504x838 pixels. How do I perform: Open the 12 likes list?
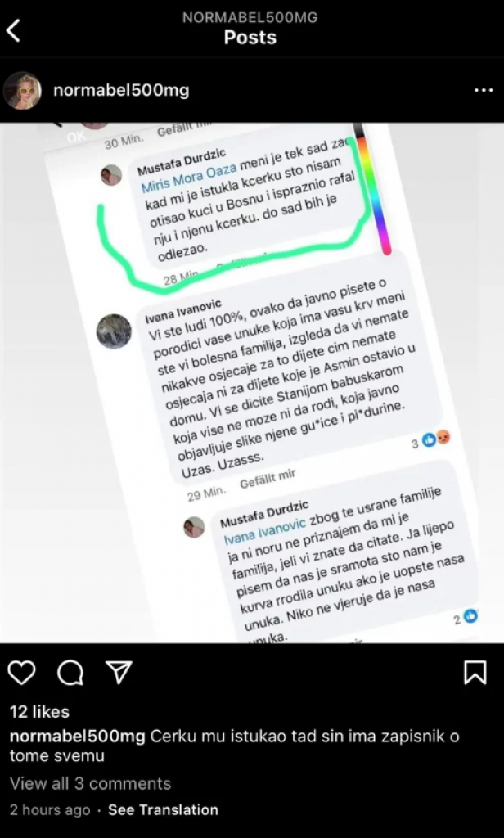pyautogui.click(x=39, y=712)
